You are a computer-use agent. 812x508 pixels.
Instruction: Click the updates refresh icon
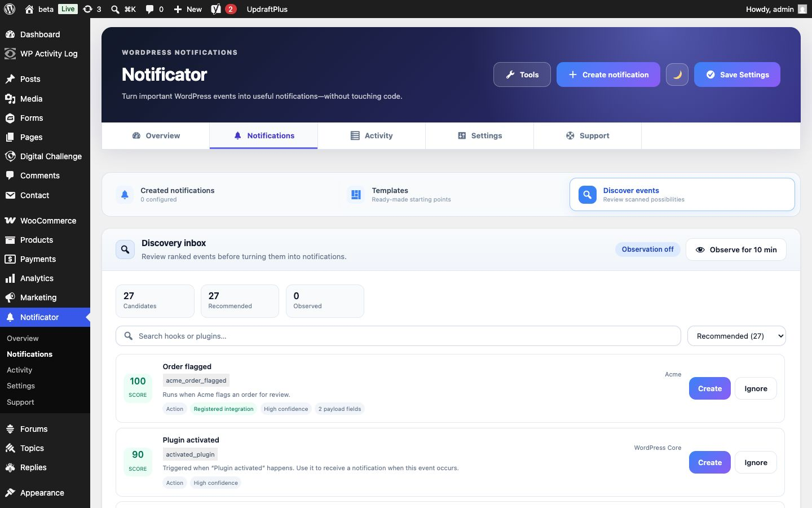87,9
